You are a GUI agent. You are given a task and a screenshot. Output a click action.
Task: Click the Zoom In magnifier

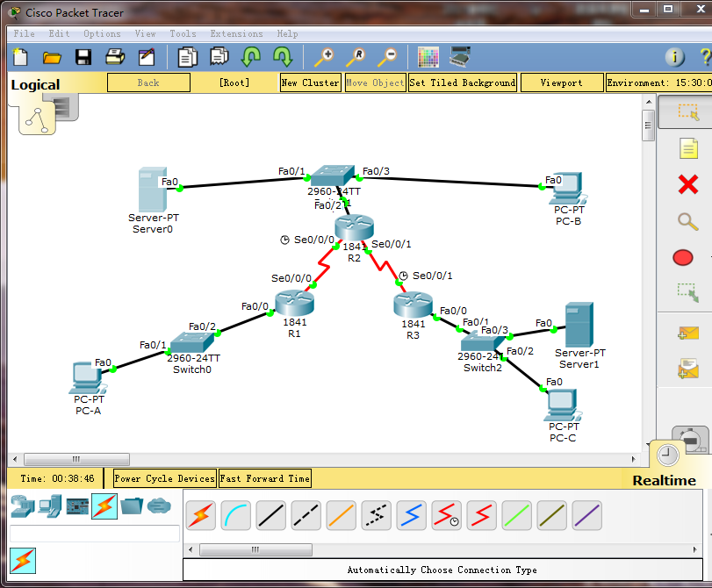tap(324, 58)
